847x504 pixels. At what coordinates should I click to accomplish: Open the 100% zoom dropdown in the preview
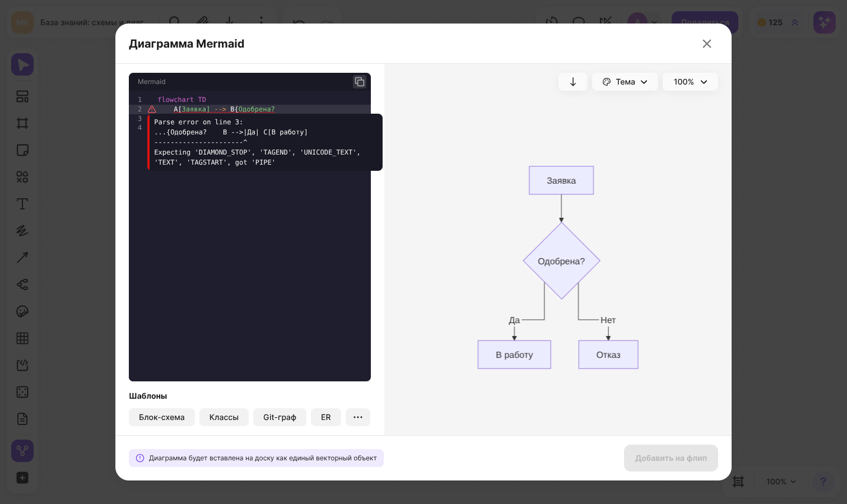point(690,82)
